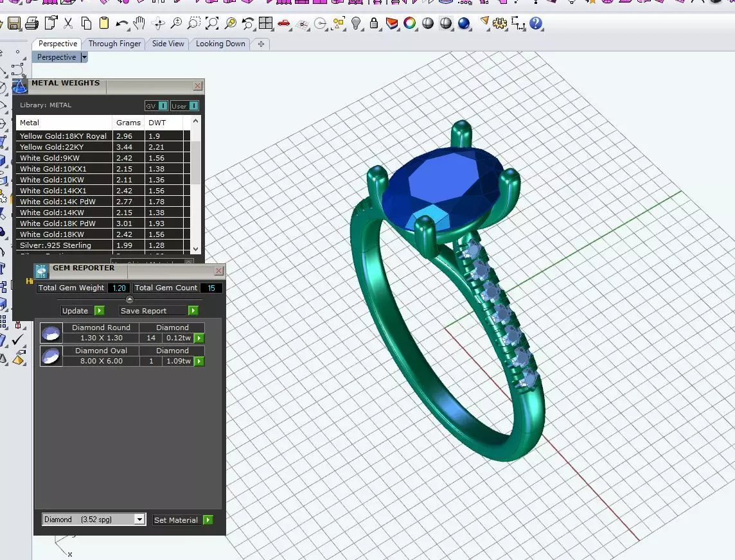The width and height of the screenshot is (735, 560).
Task: Click the blue Help question mark icon
Action: pos(536,23)
